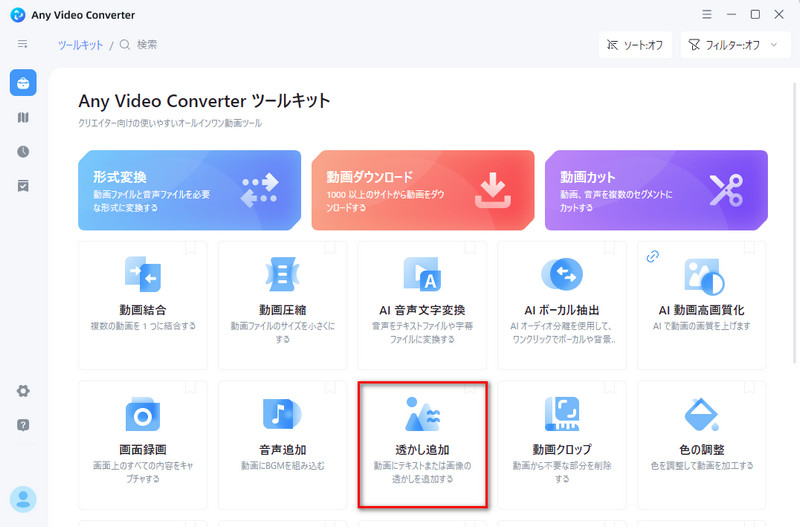Click the ツールキット breadcrumb link
This screenshot has height=527, width=800.
pyautogui.click(x=80, y=45)
